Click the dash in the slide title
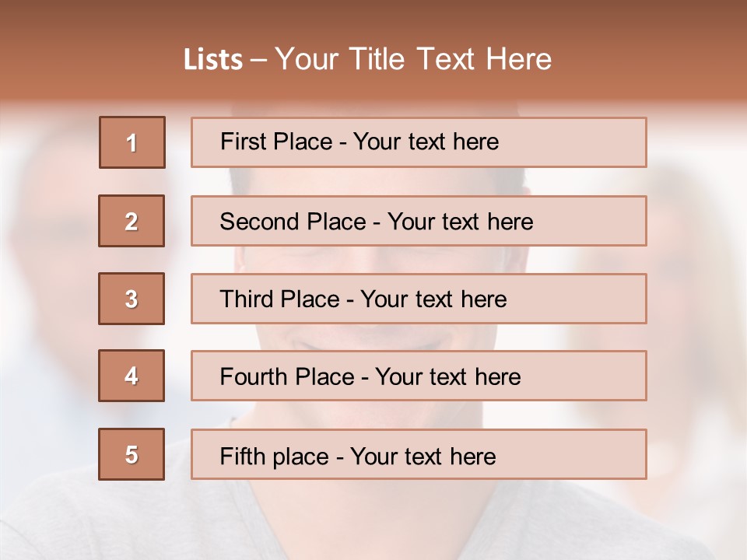Viewport: 747px width, 560px height. [x=258, y=60]
